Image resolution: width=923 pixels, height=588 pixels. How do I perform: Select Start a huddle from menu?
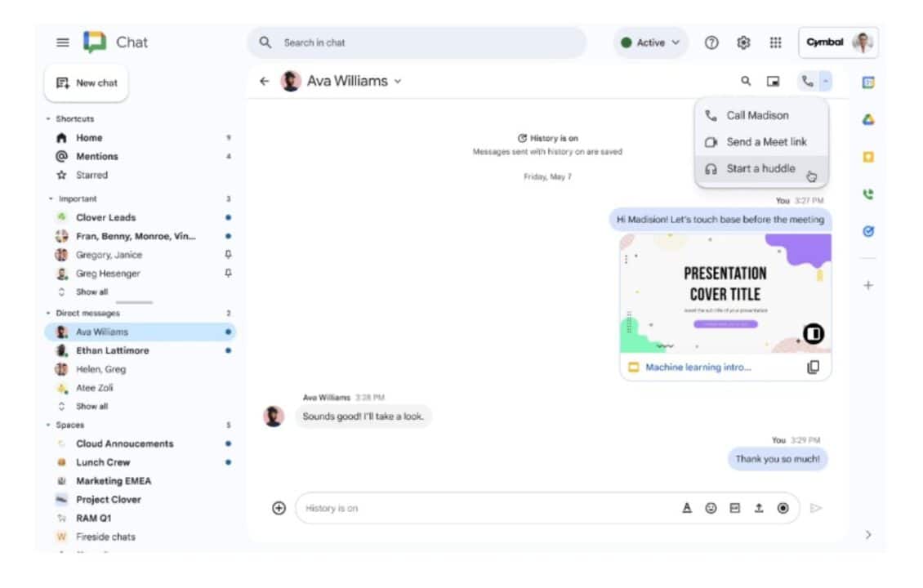click(x=760, y=169)
